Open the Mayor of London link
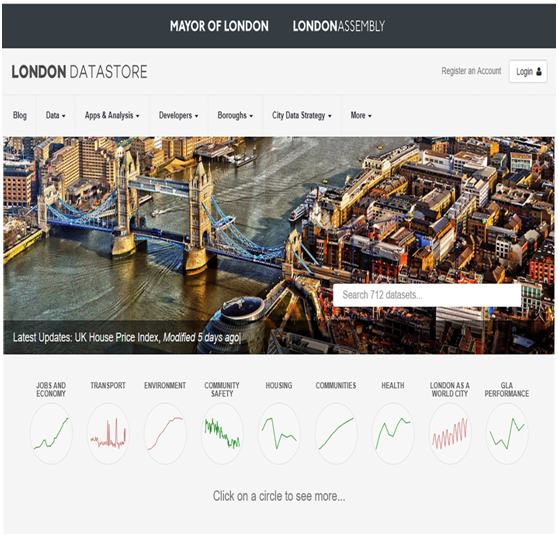Screen dimensions: 558x536 (219, 26)
